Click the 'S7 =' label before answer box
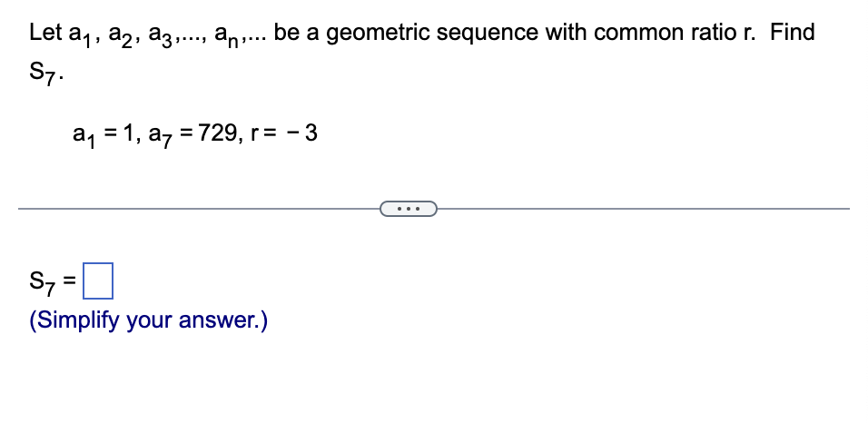This screenshot has width=868, height=423. 52,281
